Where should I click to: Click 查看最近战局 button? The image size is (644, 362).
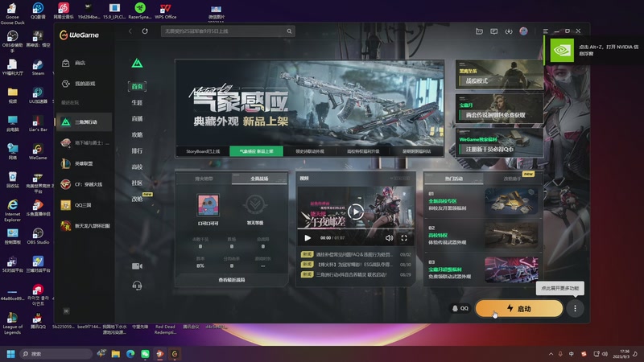pos(232,280)
